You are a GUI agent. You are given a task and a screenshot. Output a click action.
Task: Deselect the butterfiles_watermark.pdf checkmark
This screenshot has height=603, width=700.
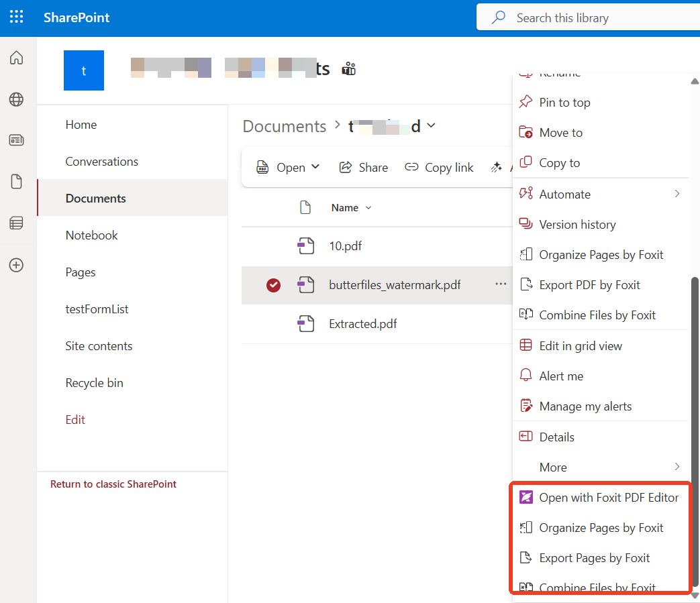(273, 285)
